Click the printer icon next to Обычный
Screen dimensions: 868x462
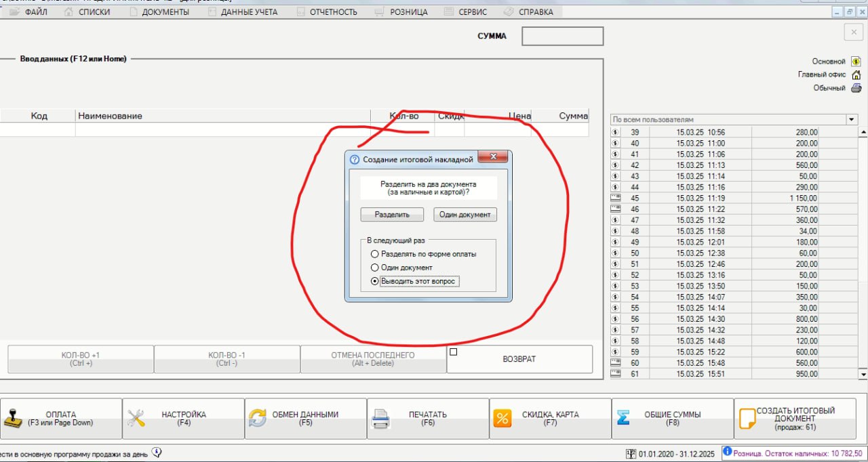pyautogui.click(x=856, y=88)
